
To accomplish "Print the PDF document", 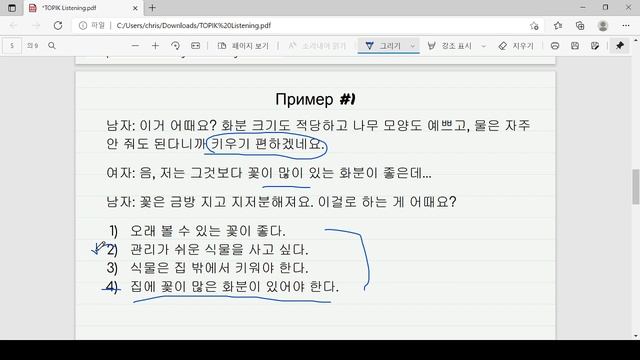I will click(555, 46).
